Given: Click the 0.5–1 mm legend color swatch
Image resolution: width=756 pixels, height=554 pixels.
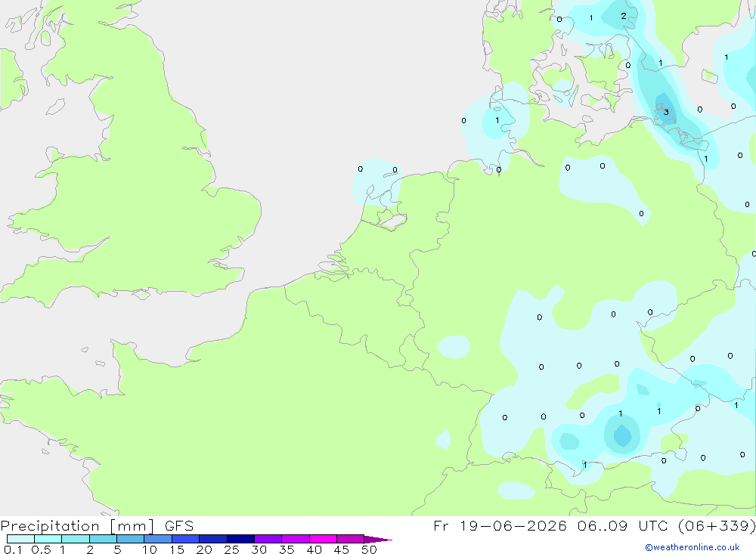Looking at the screenshot, I should pos(48,539).
